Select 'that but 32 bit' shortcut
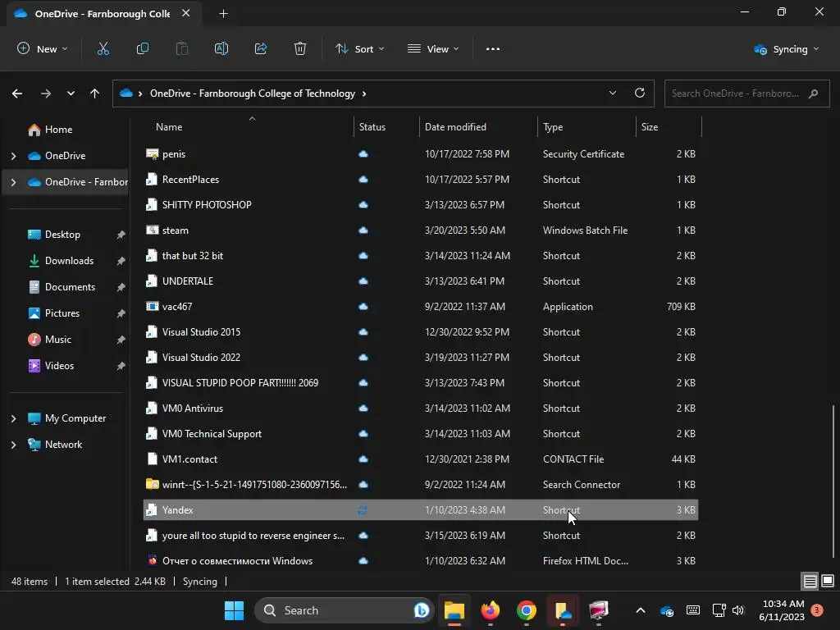This screenshot has height=630, width=840. [x=421, y=256]
